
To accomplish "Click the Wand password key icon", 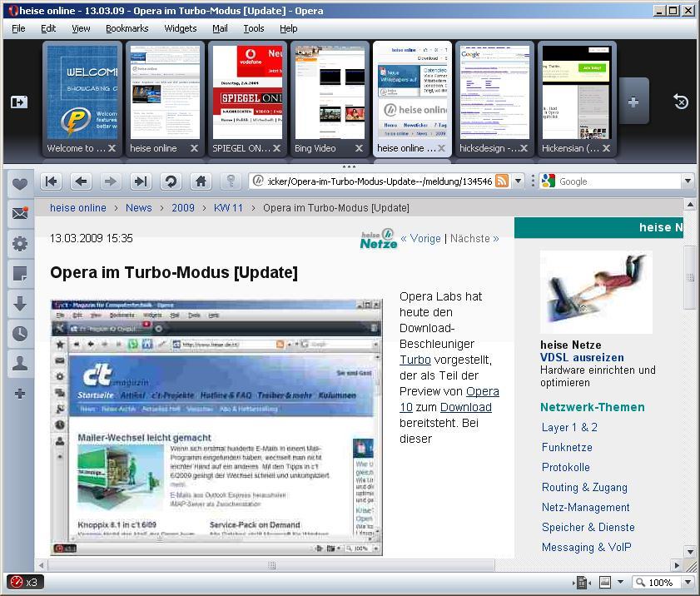I will coord(231,181).
